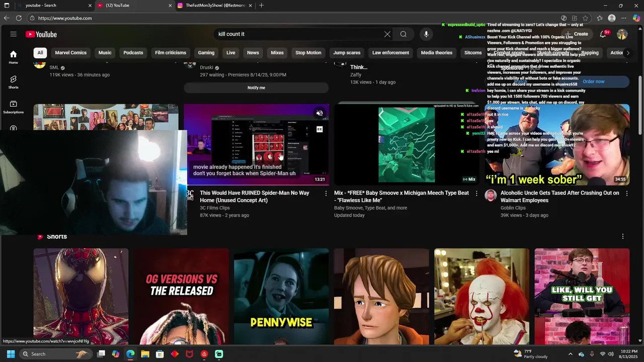Open the Alcoholic Uncle Gets Tased video title
The image size is (644, 362).
click(560, 197)
